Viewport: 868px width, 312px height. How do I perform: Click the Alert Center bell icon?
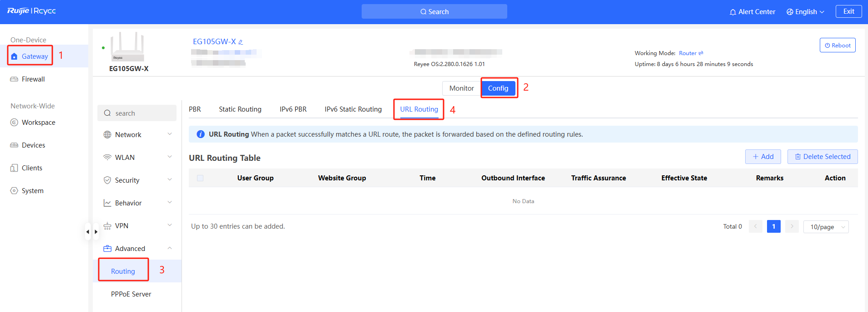point(732,12)
